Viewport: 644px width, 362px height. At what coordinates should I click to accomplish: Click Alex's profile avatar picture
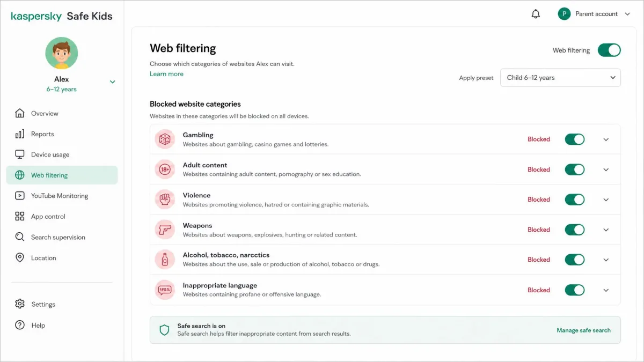(62, 53)
